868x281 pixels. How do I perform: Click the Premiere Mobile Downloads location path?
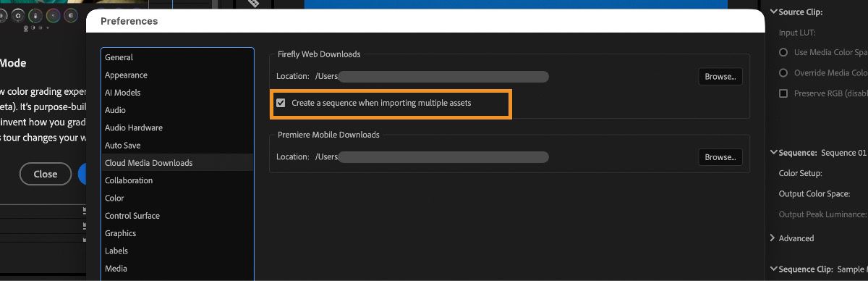coord(431,156)
